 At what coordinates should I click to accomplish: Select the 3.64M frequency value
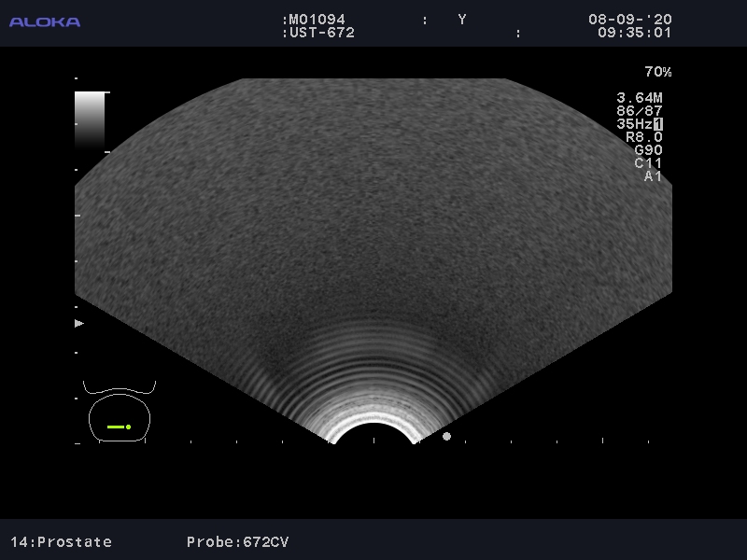[x=640, y=98]
